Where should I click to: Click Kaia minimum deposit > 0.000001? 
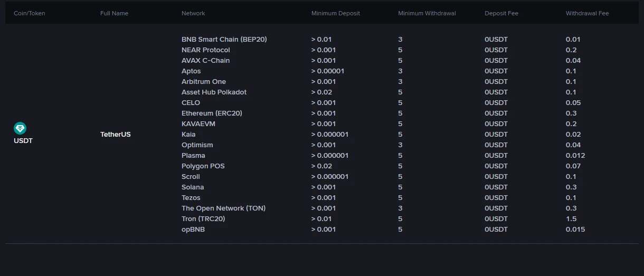click(x=330, y=135)
